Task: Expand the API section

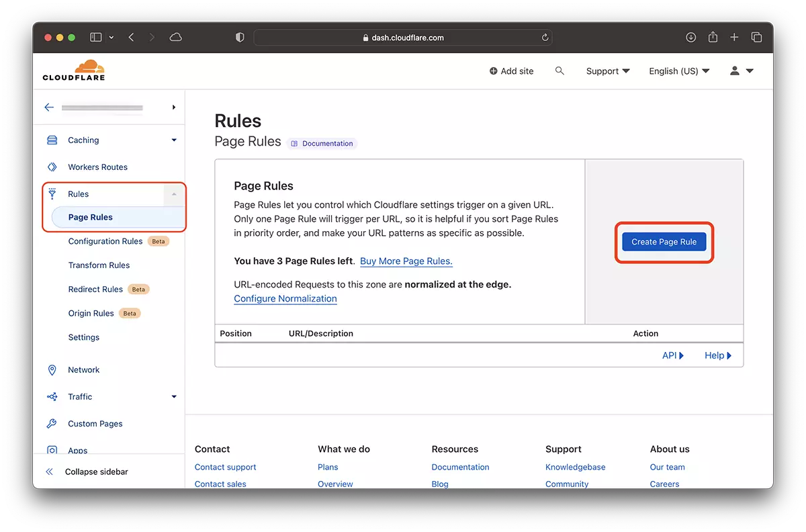Action: [673, 355]
